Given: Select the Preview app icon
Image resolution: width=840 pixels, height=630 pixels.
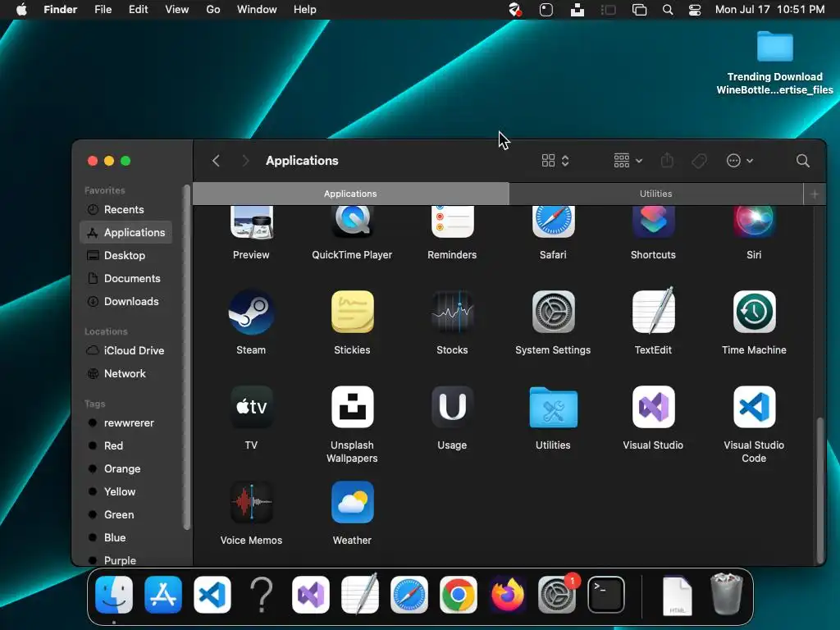Looking at the screenshot, I should pos(251,222).
